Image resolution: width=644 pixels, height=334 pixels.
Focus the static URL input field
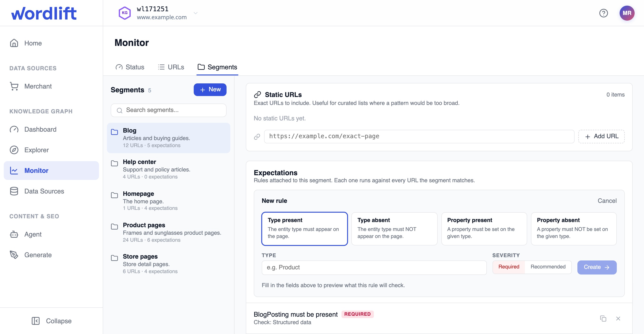tap(419, 136)
